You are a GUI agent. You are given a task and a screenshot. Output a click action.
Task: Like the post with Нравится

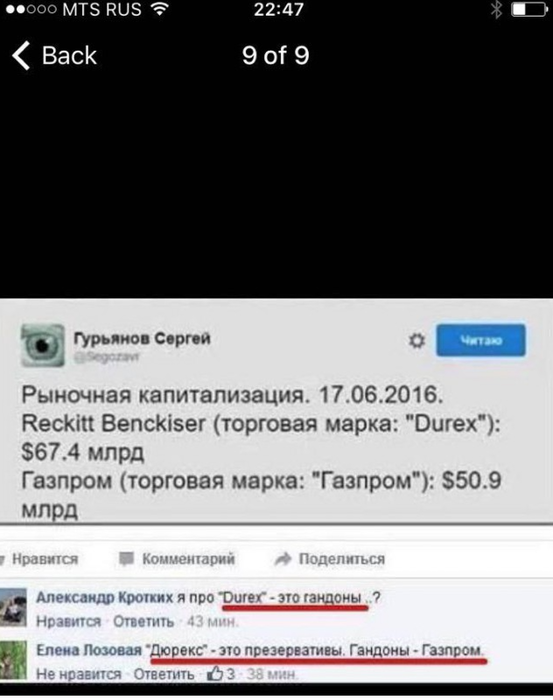45,559
